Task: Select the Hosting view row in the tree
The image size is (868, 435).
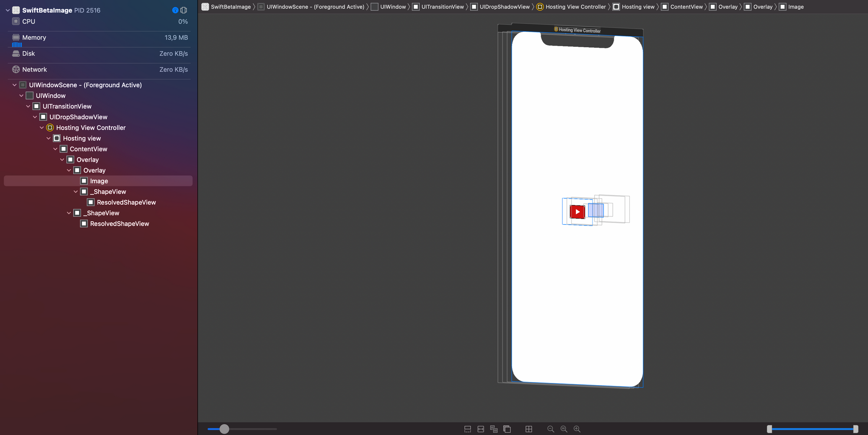Action: click(98, 138)
